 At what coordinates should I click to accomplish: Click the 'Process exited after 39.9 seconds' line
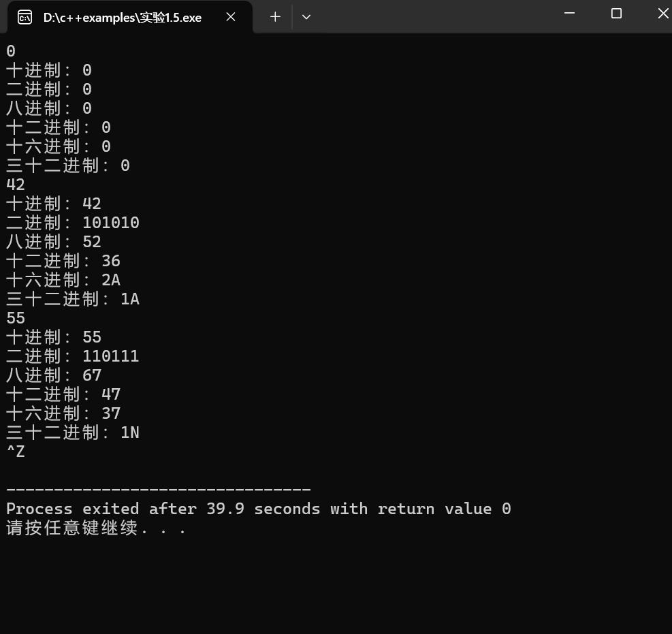pyautogui.click(x=259, y=509)
